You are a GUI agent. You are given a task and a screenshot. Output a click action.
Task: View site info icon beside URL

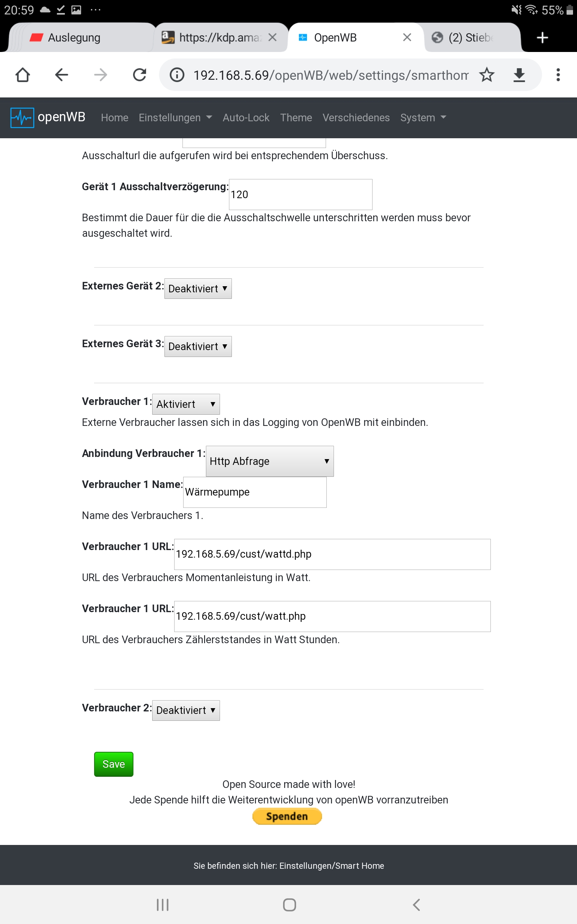point(177,75)
